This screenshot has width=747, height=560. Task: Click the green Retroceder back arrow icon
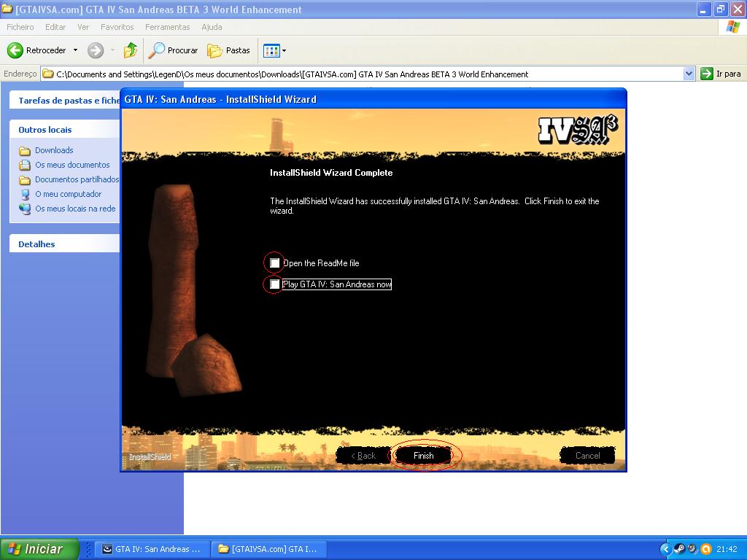click(x=15, y=50)
